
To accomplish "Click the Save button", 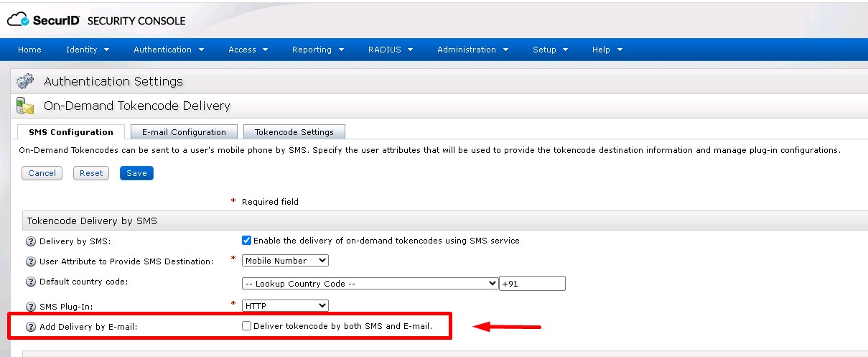I will coord(136,173).
